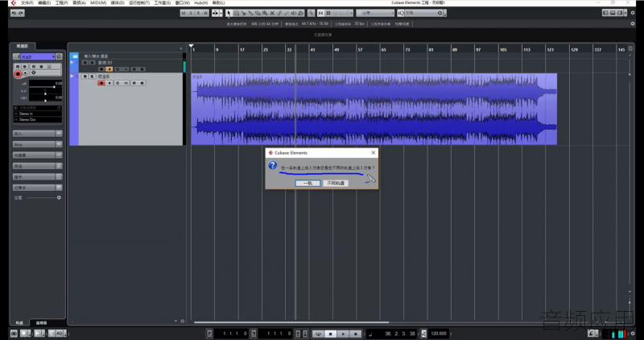This screenshot has width=644, height=340.
Task: Open the Stereo Out output routing
Action: 37,119
